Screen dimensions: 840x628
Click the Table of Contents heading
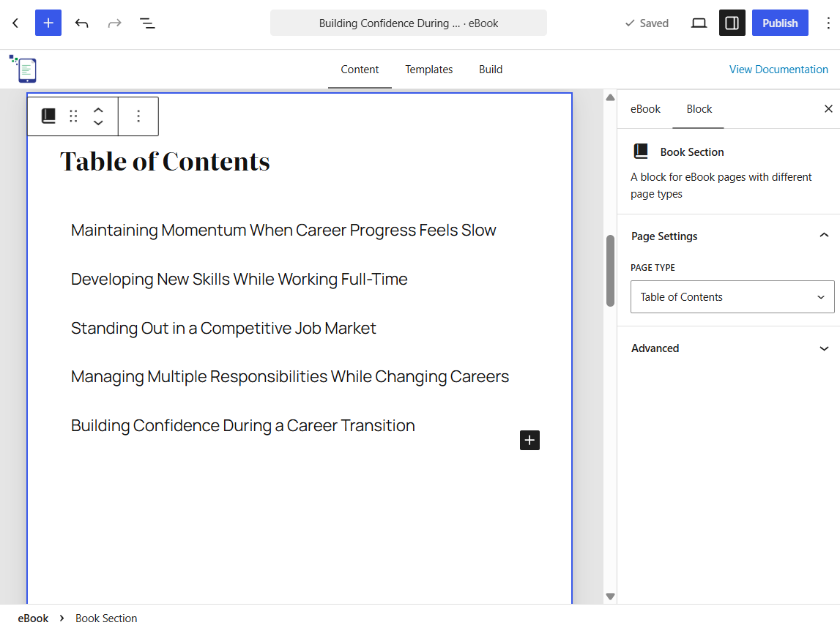pyautogui.click(x=165, y=161)
